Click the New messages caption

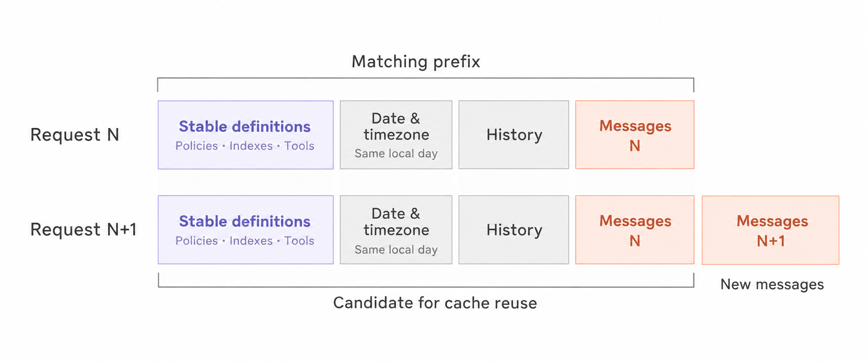tap(772, 285)
